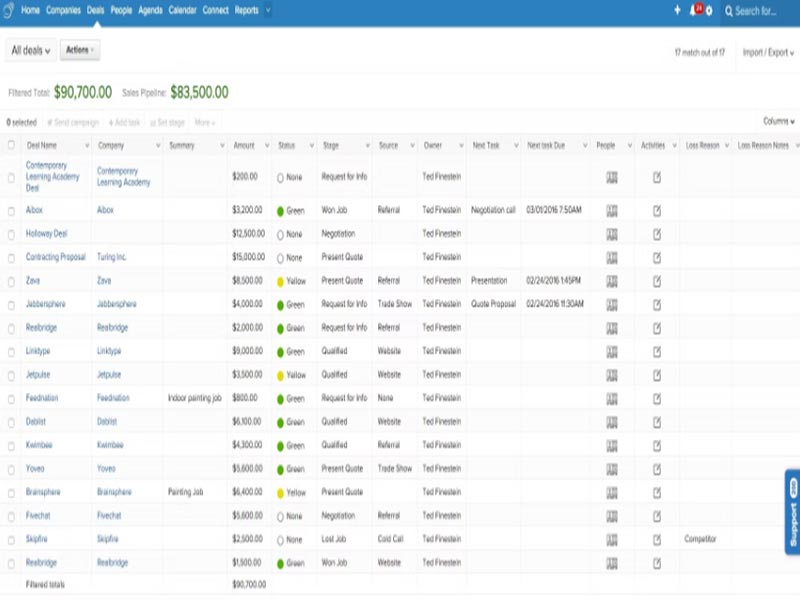
Task: Click the plus add icon in top bar
Action: 677,11
